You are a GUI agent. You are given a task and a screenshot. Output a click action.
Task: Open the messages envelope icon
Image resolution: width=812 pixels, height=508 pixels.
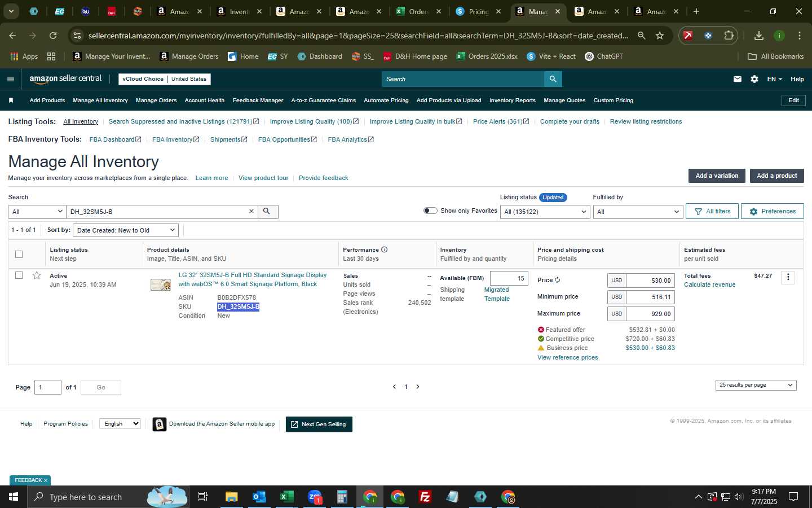737,79
